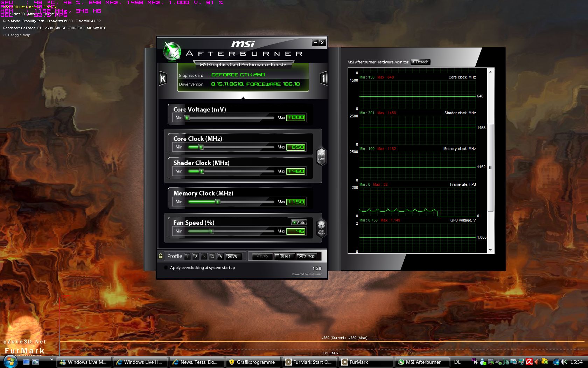Click the Memory Clock slider handle
588x368 pixels.
218,202
